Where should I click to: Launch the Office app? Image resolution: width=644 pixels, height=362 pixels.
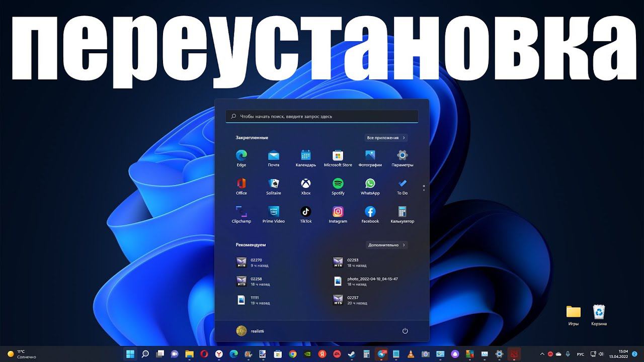coord(242,186)
